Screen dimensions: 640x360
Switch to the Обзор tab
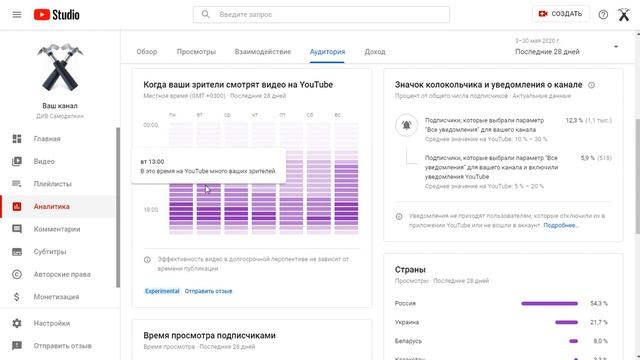[x=147, y=52]
